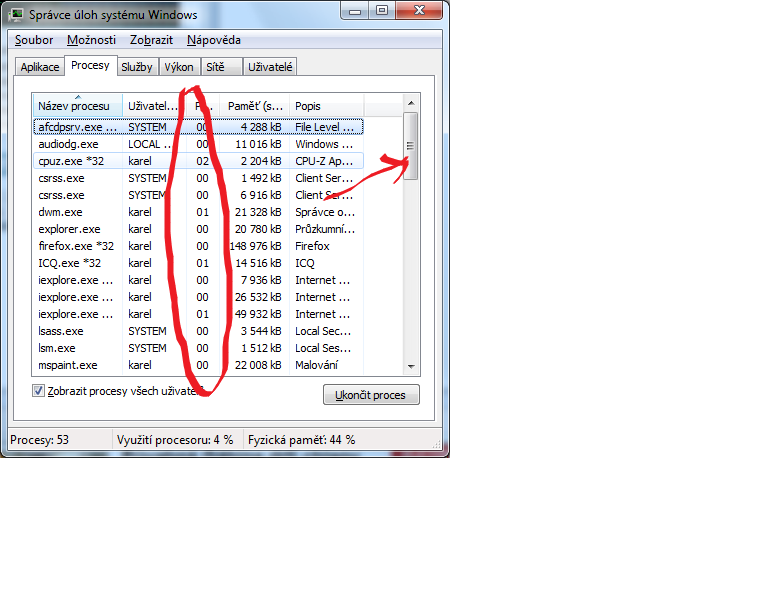Close the Task Manager window

click(419, 11)
